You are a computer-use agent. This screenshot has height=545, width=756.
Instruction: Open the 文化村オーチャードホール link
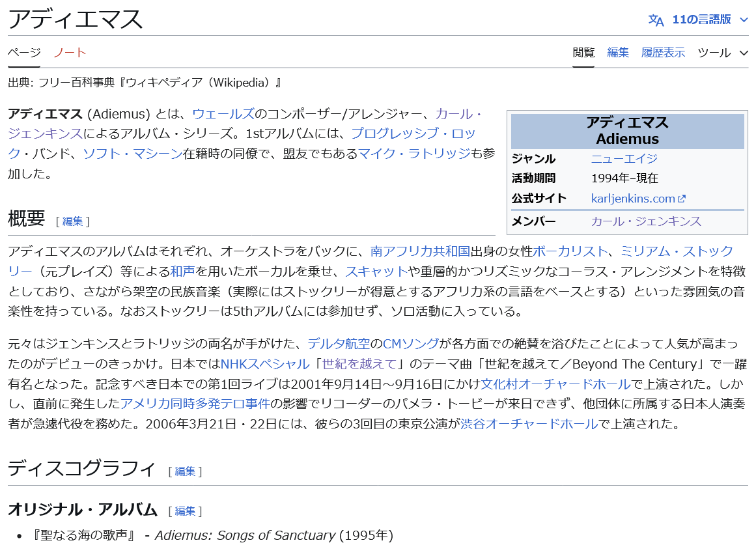point(556,384)
